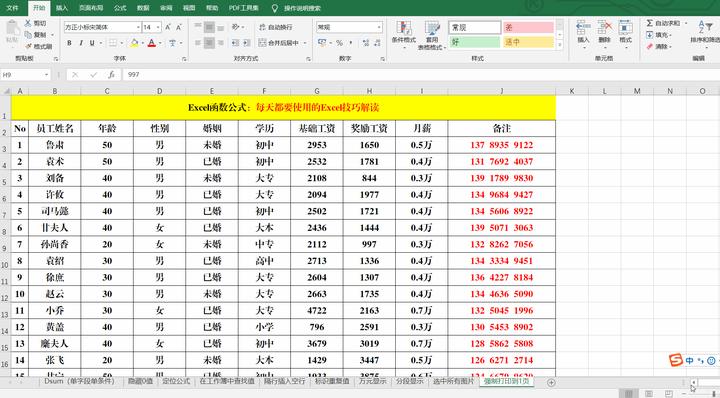
Task: Click the decrease decimal icon
Action: [377, 43]
